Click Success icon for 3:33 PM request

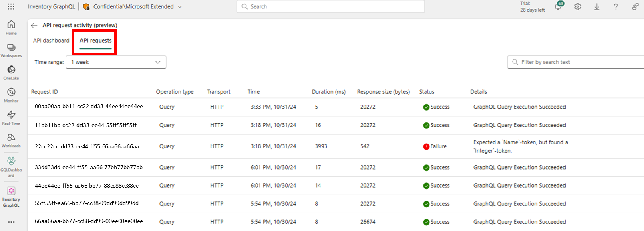coord(426,107)
